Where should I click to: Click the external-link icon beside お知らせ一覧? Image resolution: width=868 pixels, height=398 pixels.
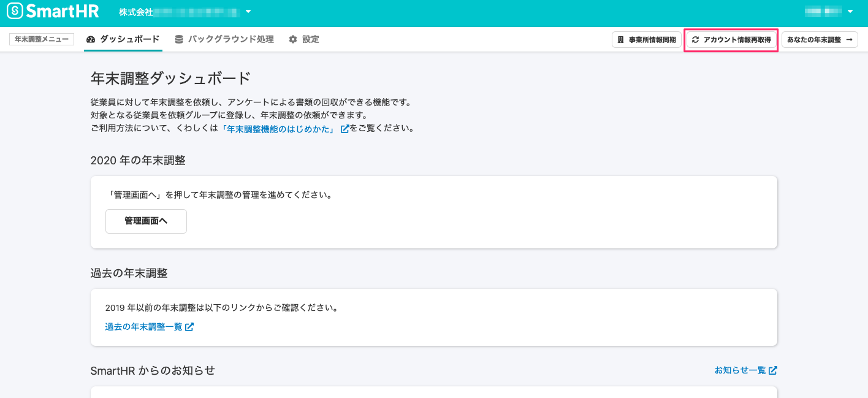click(773, 370)
